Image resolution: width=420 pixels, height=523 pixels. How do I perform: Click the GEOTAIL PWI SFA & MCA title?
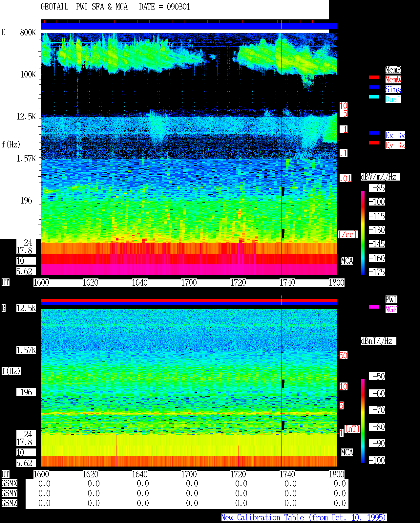tap(84, 7)
